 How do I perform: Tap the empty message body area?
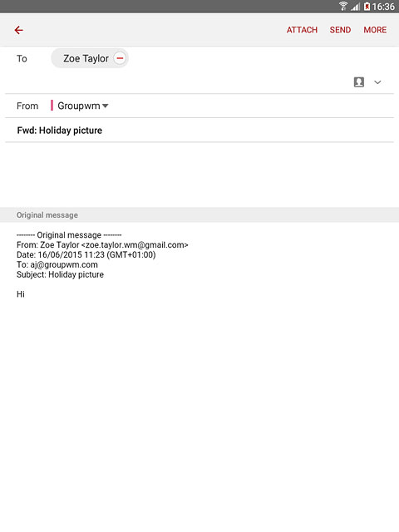point(199,175)
